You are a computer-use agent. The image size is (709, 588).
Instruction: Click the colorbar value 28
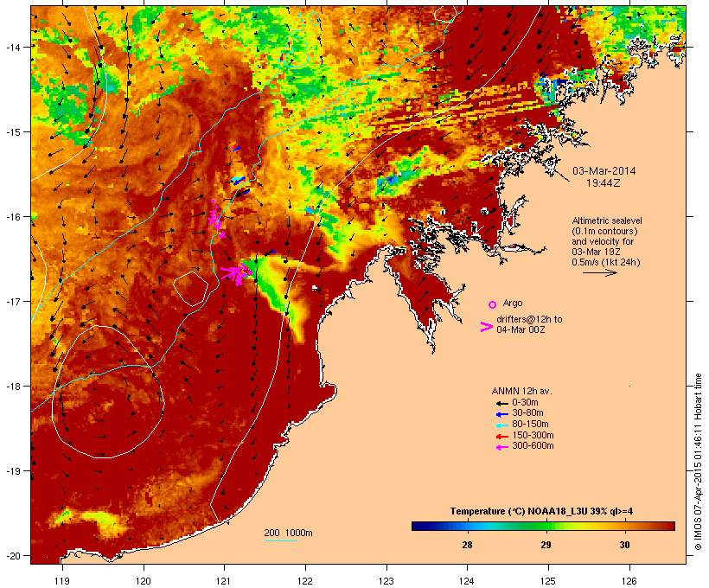[x=467, y=545]
